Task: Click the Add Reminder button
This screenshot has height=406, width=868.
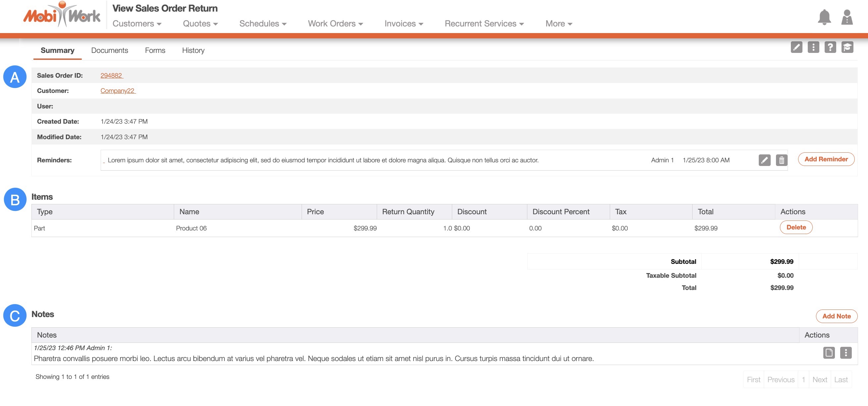Action: (826, 159)
